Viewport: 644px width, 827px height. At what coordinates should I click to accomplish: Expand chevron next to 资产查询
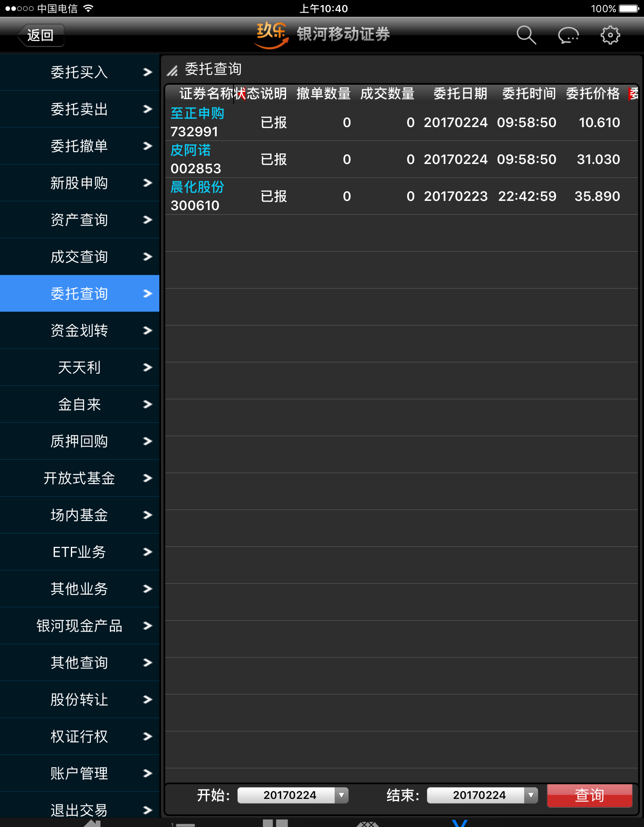click(x=147, y=220)
